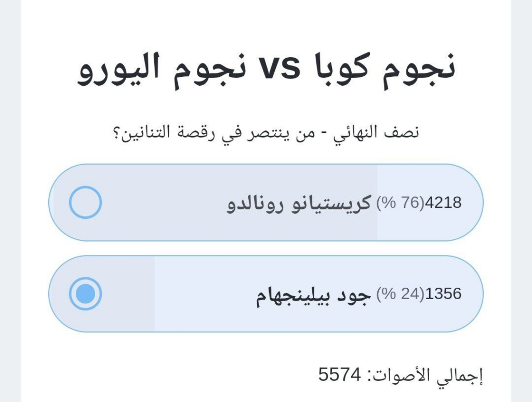Click the (24 %) percentage label

click(x=401, y=294)
